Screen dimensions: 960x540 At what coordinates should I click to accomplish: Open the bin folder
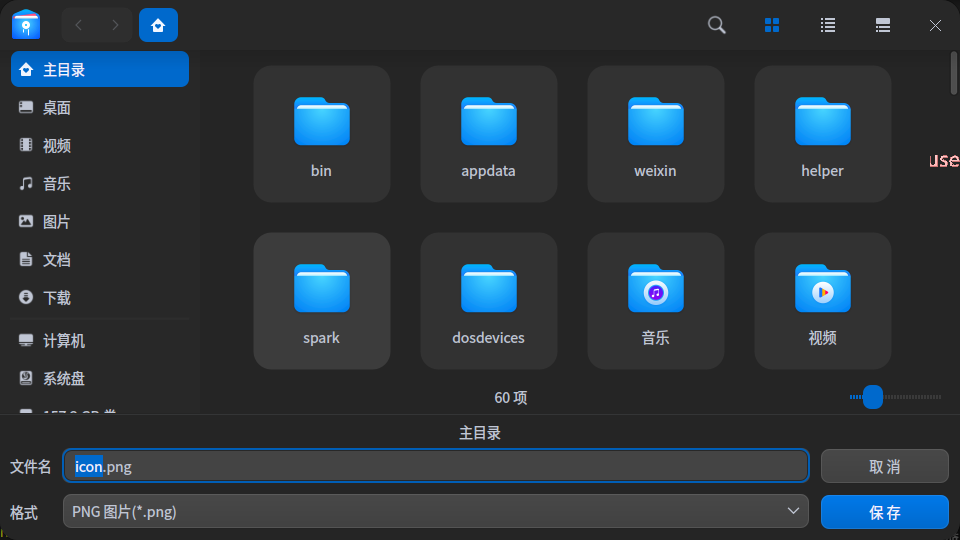pyautogui.click(x=321, y=134)
